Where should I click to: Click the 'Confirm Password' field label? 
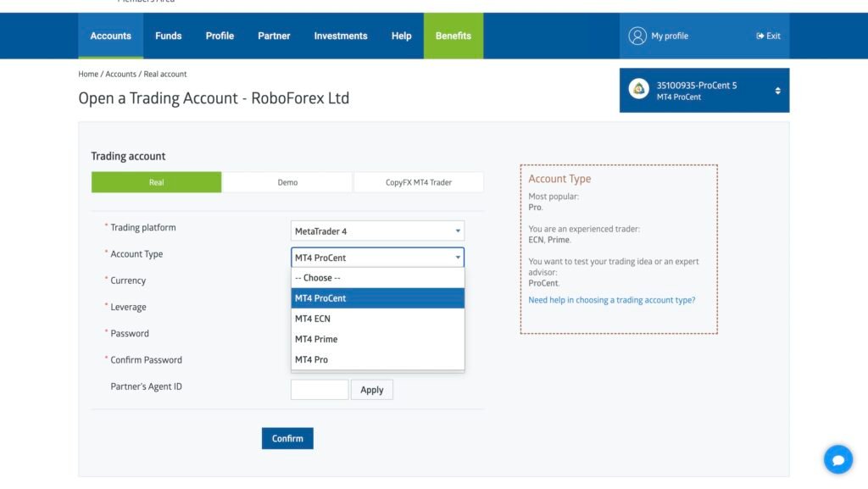tap(146, 360)
